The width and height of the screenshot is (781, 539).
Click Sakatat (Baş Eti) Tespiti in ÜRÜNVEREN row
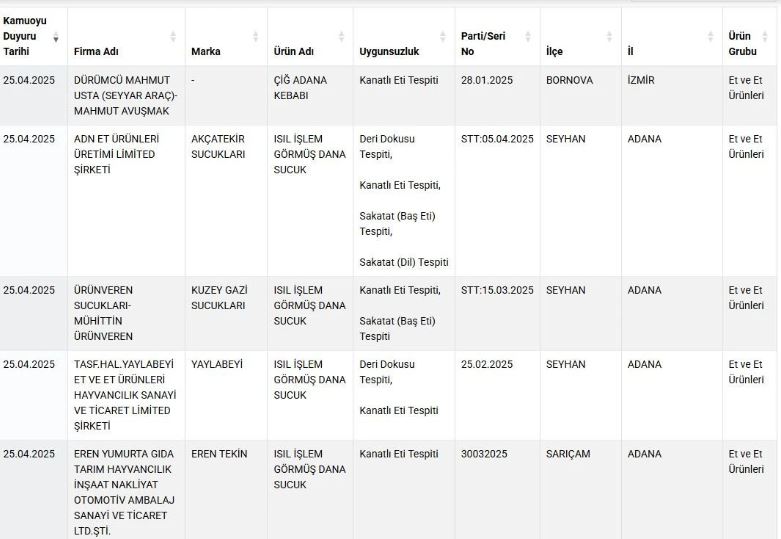pos(397,328)
